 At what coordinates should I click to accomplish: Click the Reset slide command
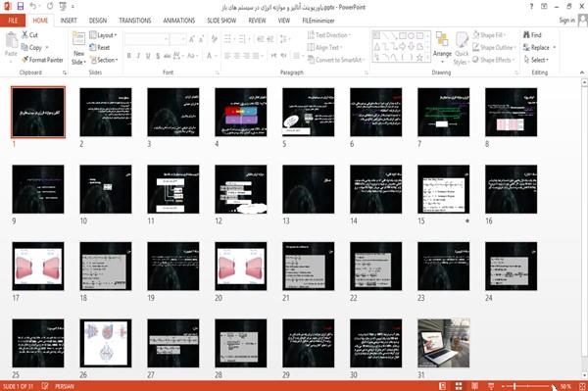click(x=100, y=47)
